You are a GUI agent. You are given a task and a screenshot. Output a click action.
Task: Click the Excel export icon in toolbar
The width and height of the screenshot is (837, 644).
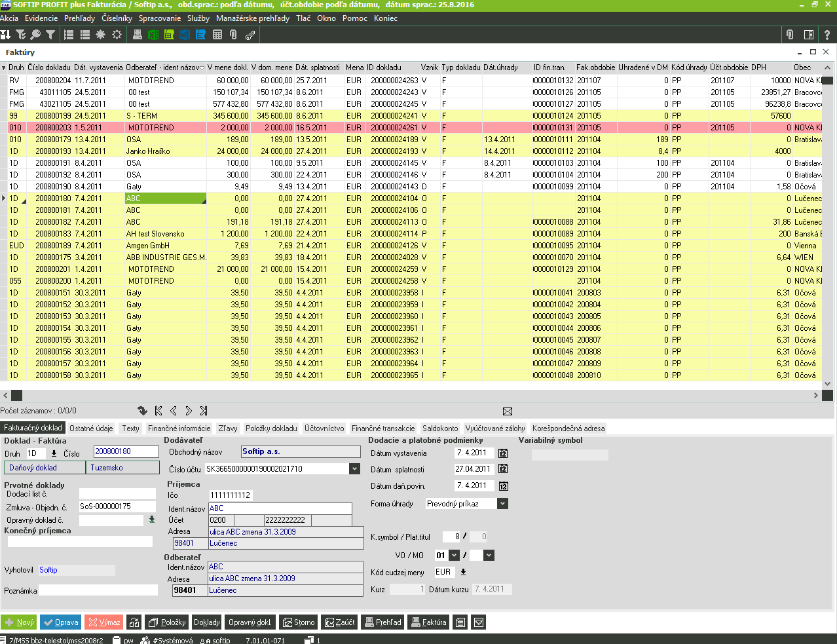pyautogui.click(x=153, y=35)
